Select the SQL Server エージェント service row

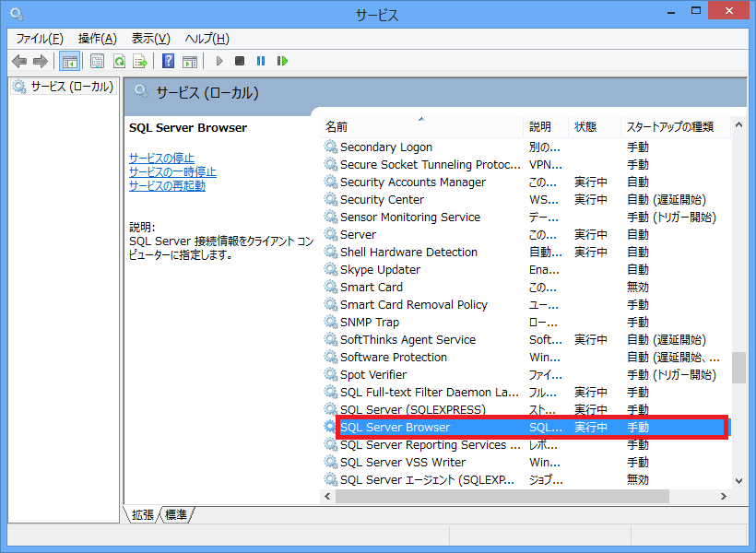pyautogui.click(x=526, y=479)
